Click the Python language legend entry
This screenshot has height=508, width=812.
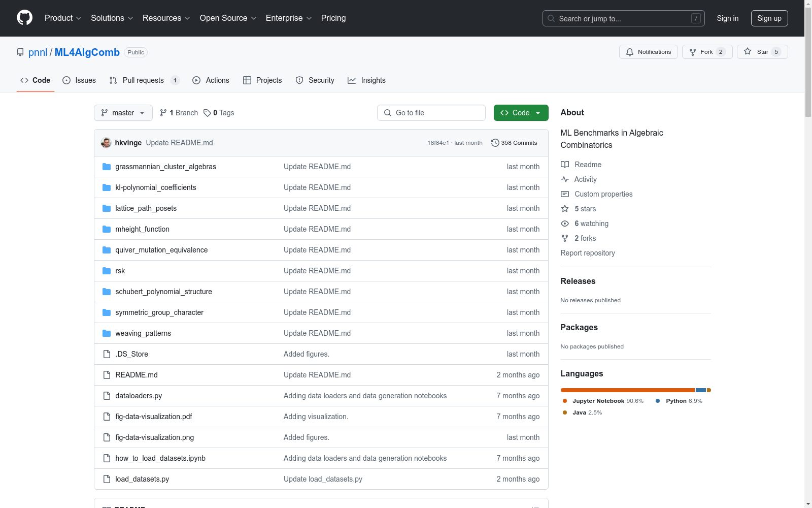click(x=679, y=401)
